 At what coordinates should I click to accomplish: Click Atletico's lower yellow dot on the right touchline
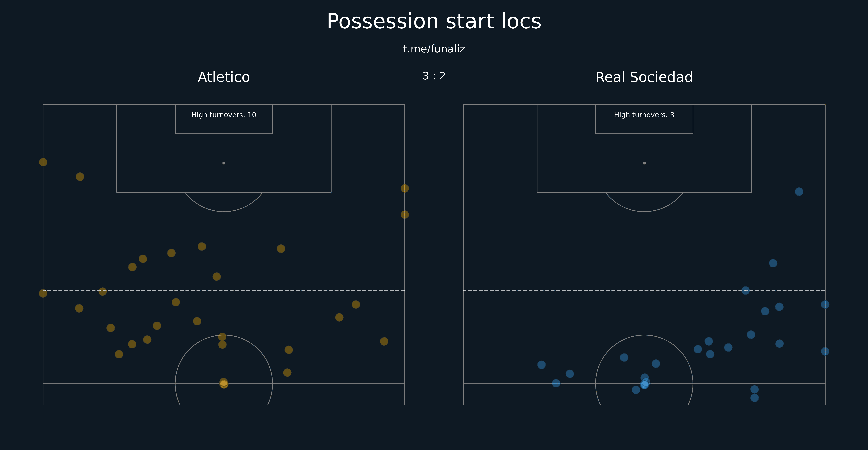point(404,215)
